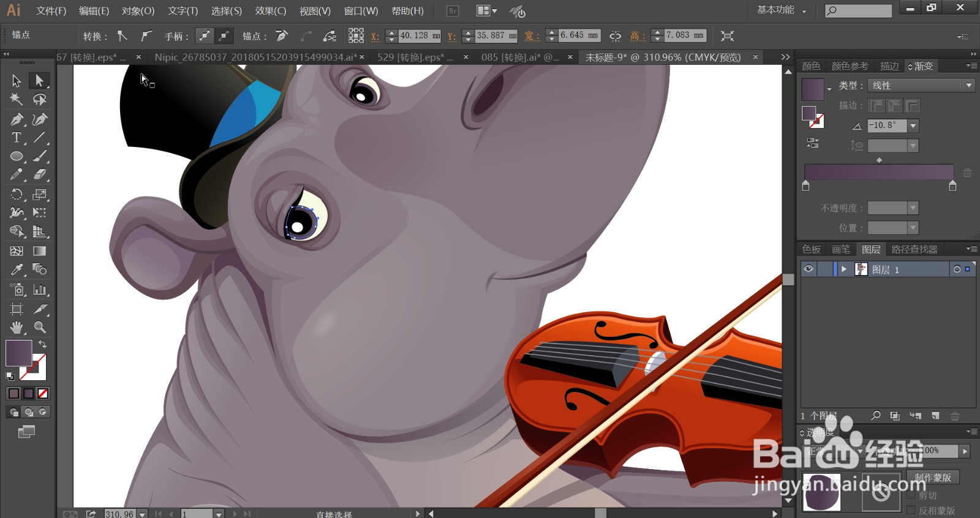Convert selected anchor points to smooth
Screen dimensions: 980x518
tap(145, 36)
